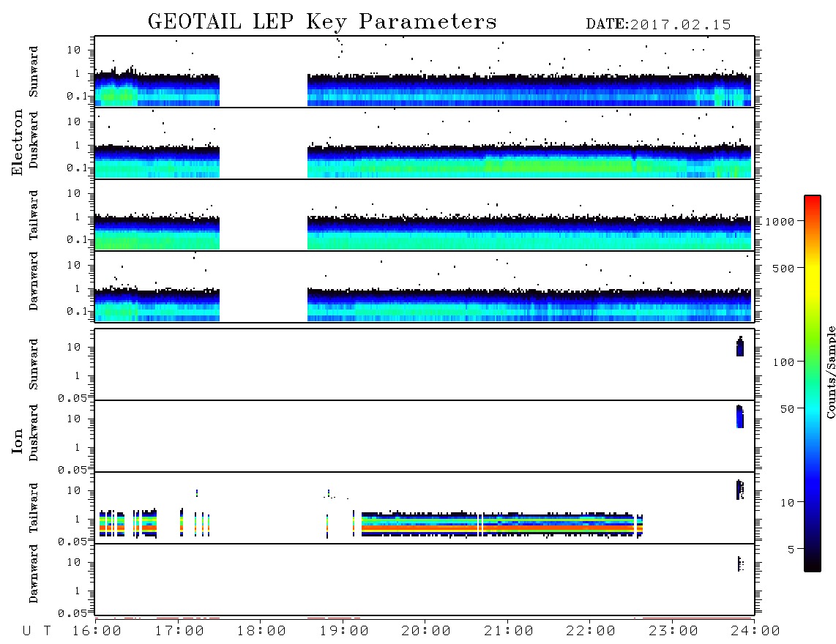Pick the 19:00 time tick label

coord(344,632)
